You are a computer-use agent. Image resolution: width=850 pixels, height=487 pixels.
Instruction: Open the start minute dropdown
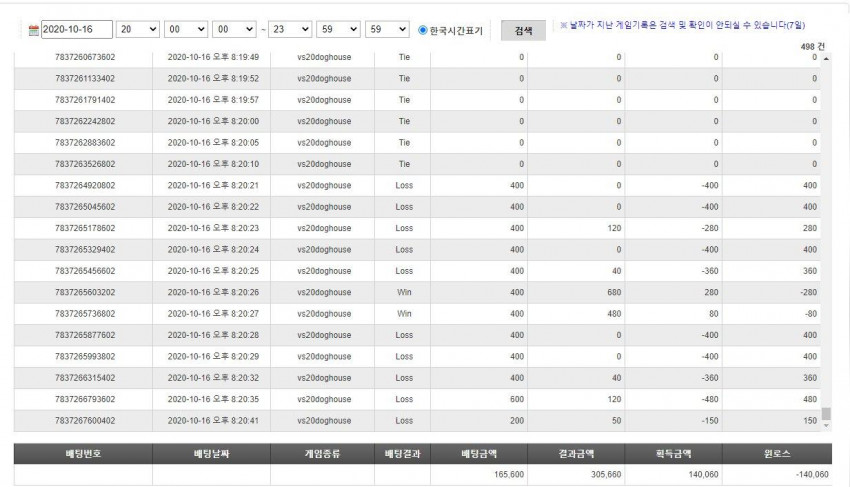[186, 29]
